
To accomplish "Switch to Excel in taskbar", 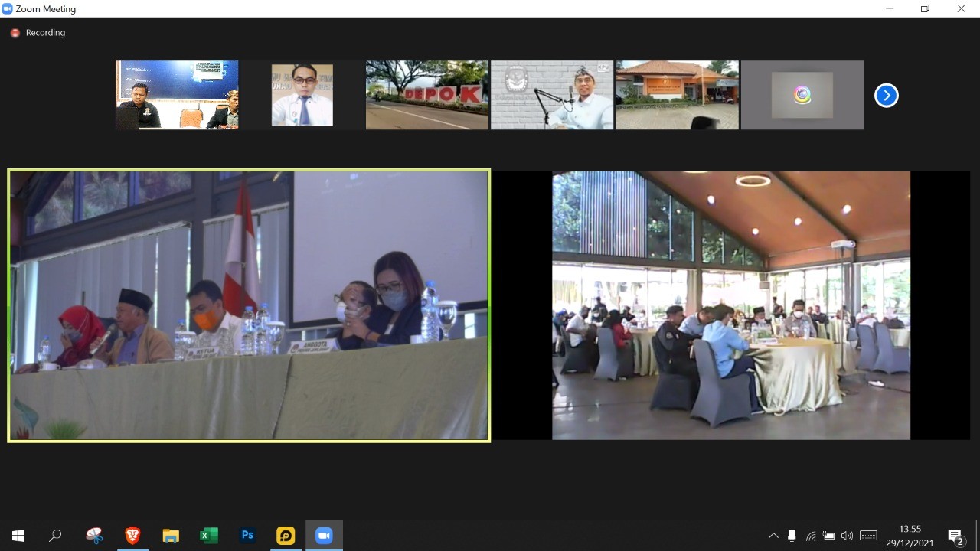I will coord(209,536).
